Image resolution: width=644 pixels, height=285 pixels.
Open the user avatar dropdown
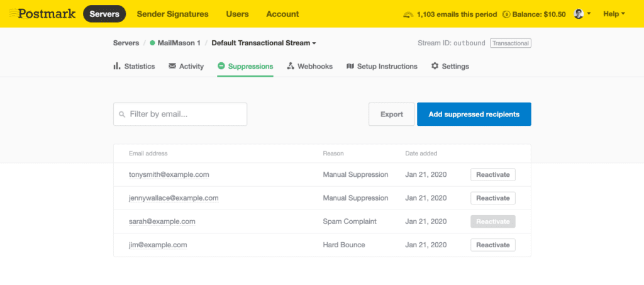point(582,14)
